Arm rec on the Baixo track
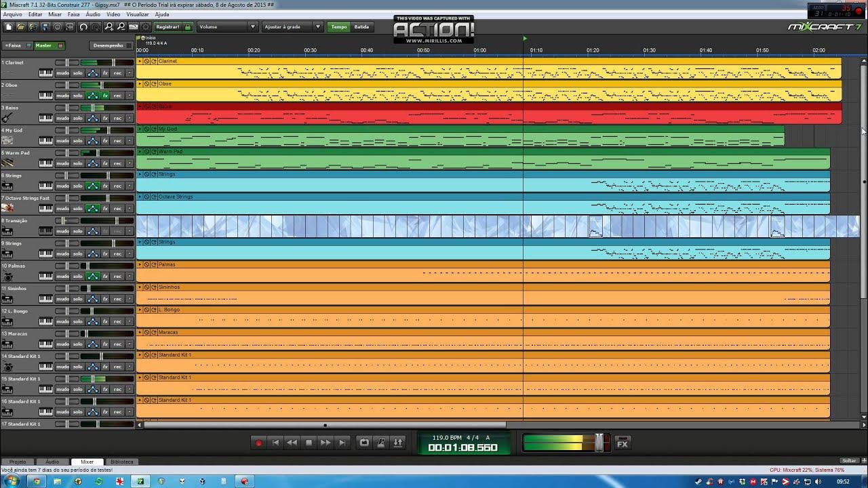 [117, 118]
